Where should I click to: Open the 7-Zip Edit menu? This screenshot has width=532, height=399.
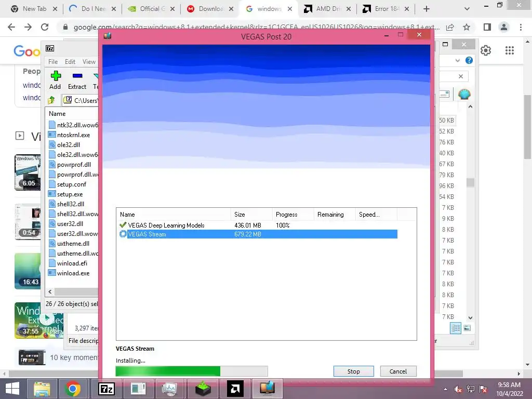coord(70,62)
